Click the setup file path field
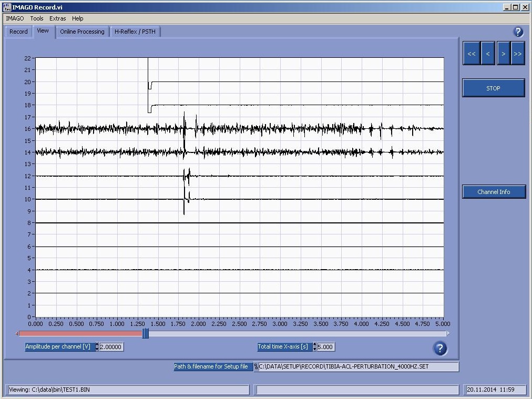The image size is (532, 399). pyautogui.click(x=359, y=367)
